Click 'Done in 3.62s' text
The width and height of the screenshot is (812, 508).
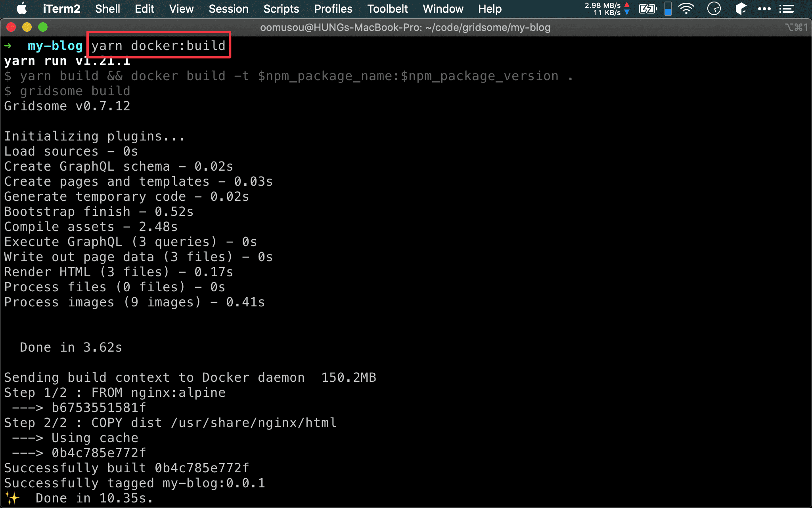[x=71, y=348]
